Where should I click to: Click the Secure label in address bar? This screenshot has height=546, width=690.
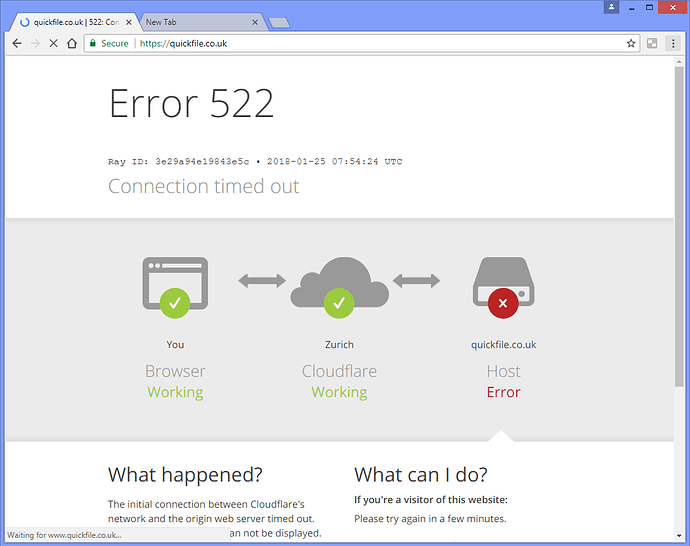(115, 43)
